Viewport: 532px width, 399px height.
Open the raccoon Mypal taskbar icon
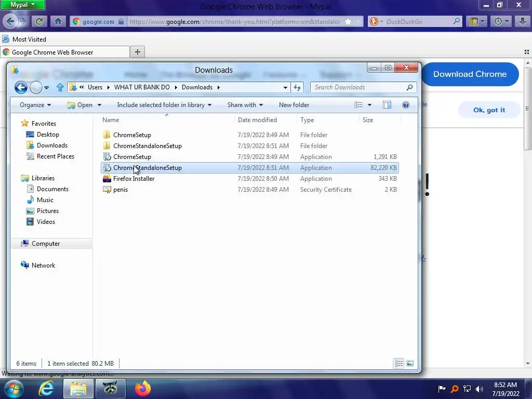click(x=111, y=389)
